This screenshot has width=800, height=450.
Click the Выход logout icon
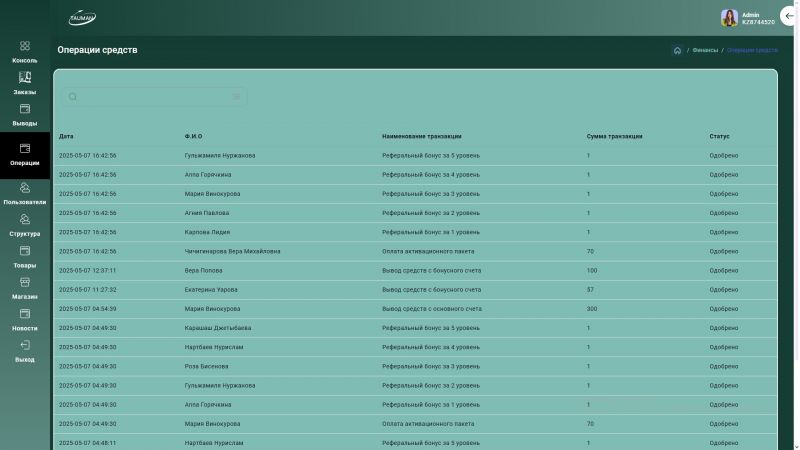(x=25, y=346)
